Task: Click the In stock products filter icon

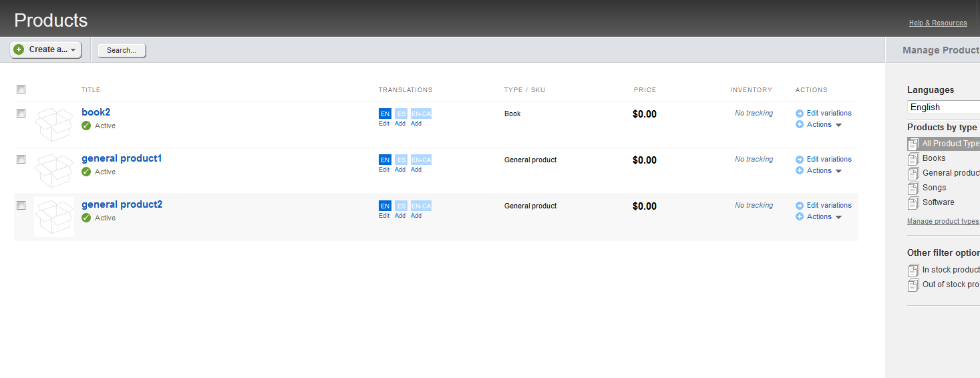Action: click(913, 270)
